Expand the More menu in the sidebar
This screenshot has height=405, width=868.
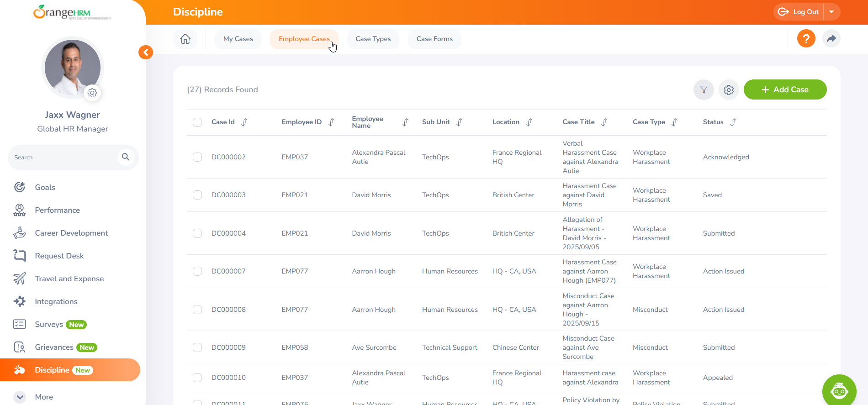coord(20,397)
